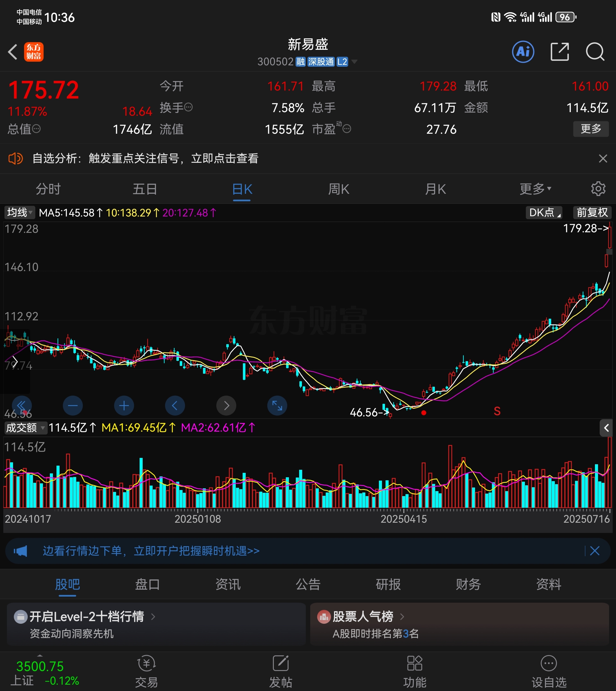Open chart settings gear icon
The height and width of the screenshot is (691, 616).
[598, 189]
